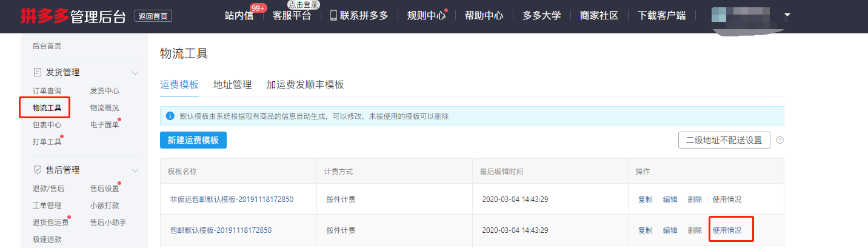868x248 pixels.
Task: Open 规则中心 in the top bar
Action: click(426, 16)
